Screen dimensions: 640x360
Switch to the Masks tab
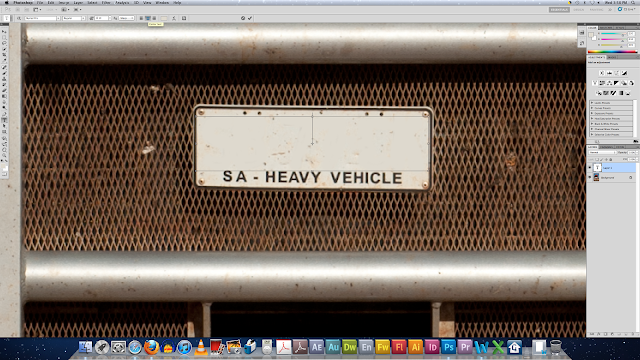coord(612,58)
